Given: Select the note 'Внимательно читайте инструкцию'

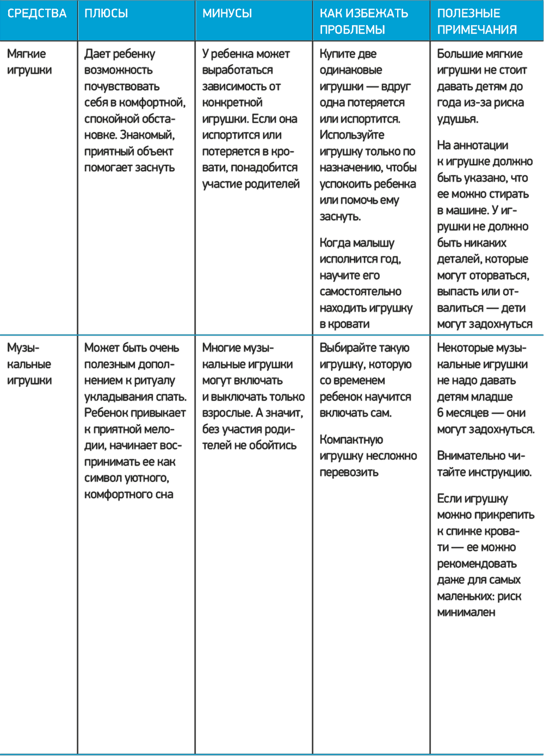Looking at the screenshot, I should click(484, 464).
